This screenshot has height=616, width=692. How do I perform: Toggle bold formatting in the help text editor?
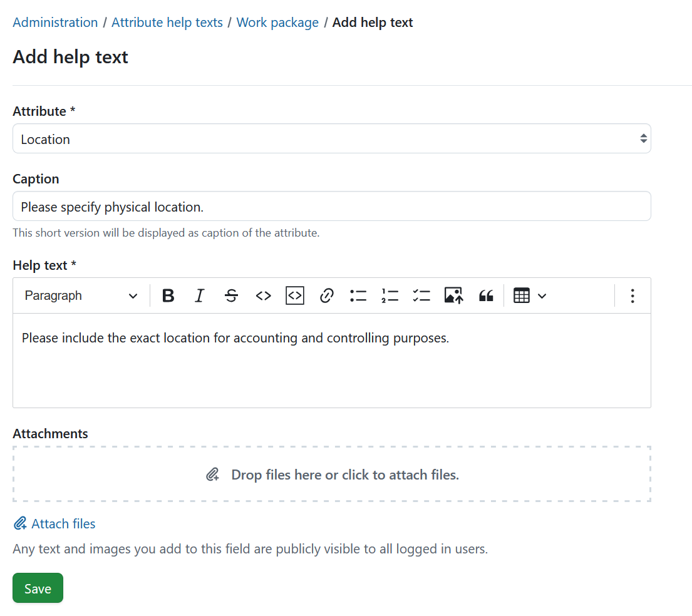point(168,295)
